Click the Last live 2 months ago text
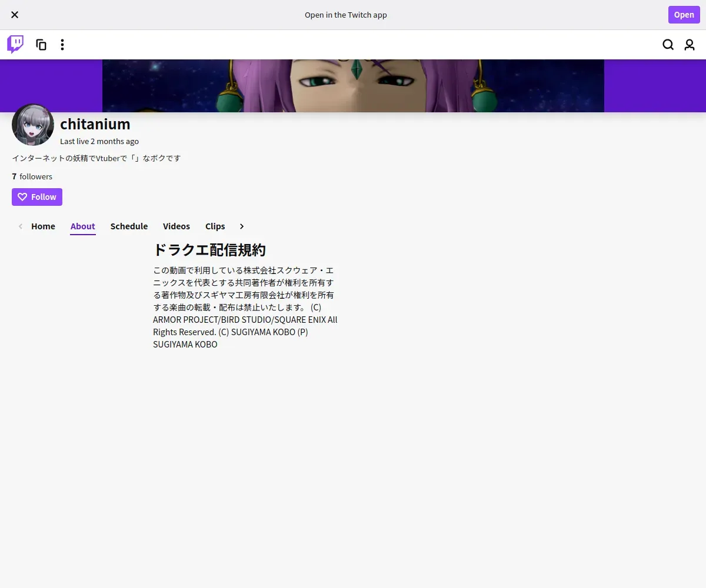This screenshot has width=706, height=588. pyautogui.click(x=99, y=141)
